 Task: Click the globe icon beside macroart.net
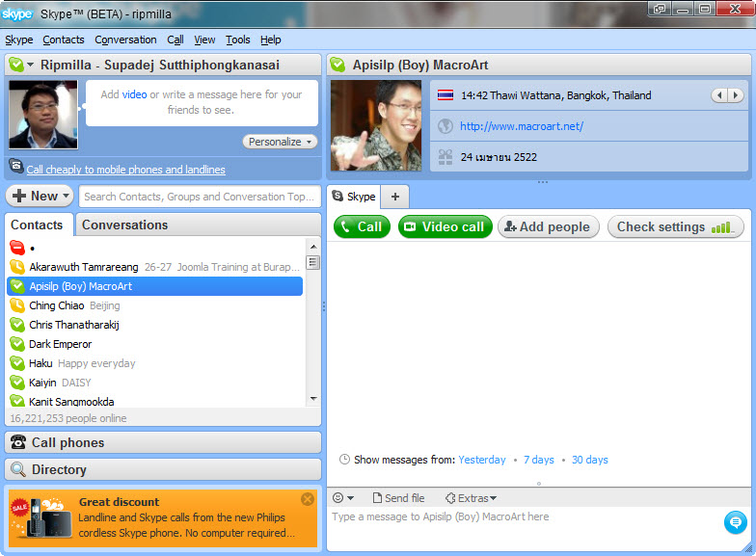445,126
